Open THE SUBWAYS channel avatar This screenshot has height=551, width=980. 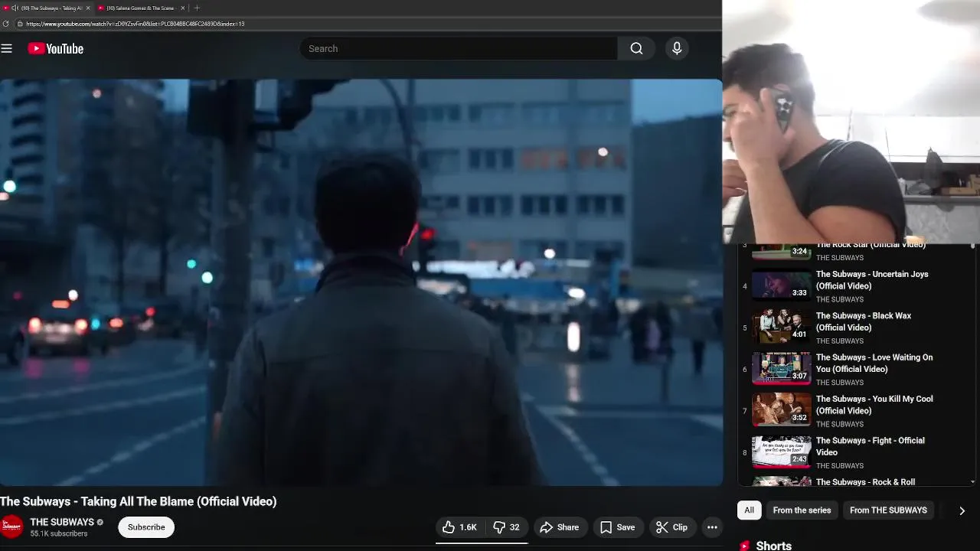coord(11,527)
